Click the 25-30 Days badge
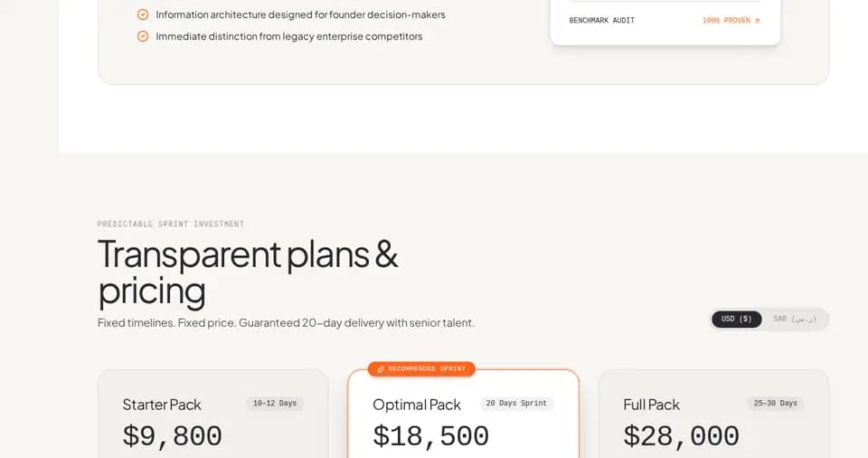Viewport: 868px width, 458px height. (x=776, y=404)
